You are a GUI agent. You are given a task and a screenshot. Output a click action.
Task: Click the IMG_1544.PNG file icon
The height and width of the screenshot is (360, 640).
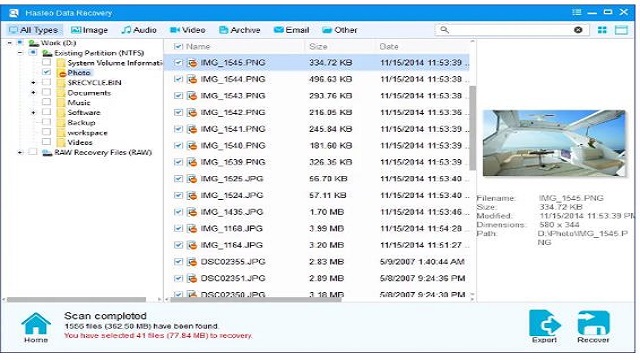(x=192, y=79)
